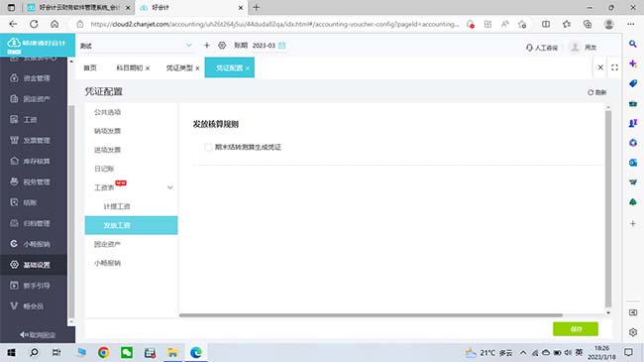Click the Edge favorites star icon
The image size is (644, 362).
click(567, 24)
